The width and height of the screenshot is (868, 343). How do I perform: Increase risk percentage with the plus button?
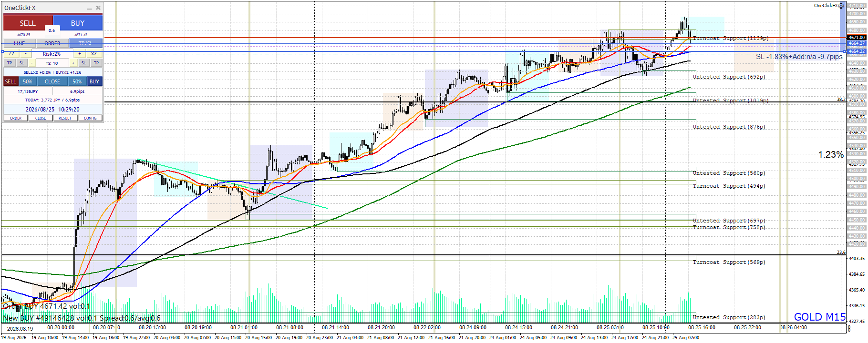point(80,54)
